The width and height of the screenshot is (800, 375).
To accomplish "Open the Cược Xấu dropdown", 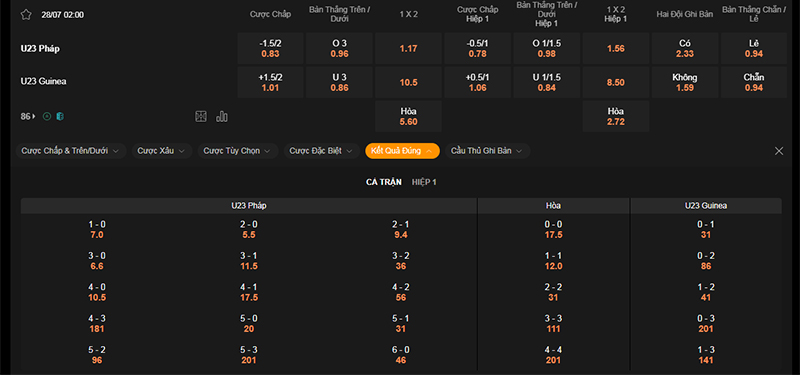I will [x=162, y=151].
